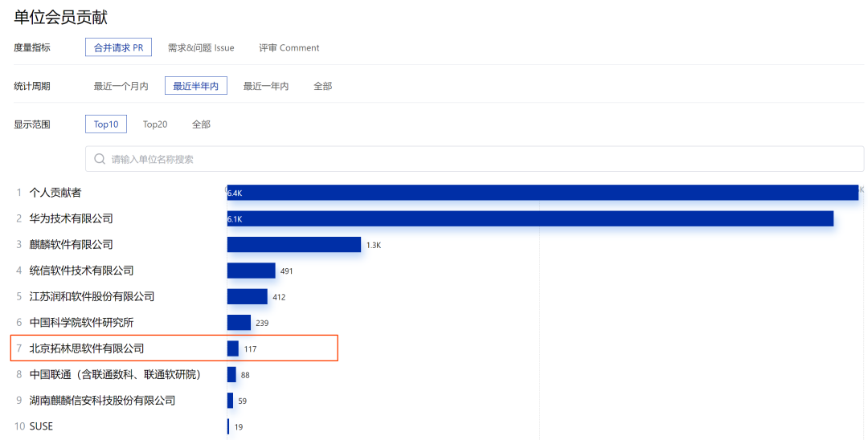The image size is (868, 440).
Task: Click the 度量指标 label
Action: 32,47
